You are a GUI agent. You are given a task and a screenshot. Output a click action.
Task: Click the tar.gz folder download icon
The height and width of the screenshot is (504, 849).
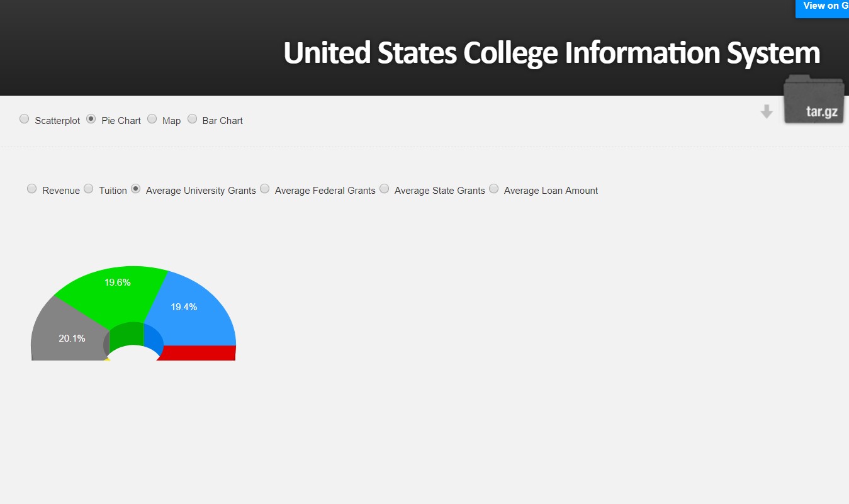click(x=814, y=99)
